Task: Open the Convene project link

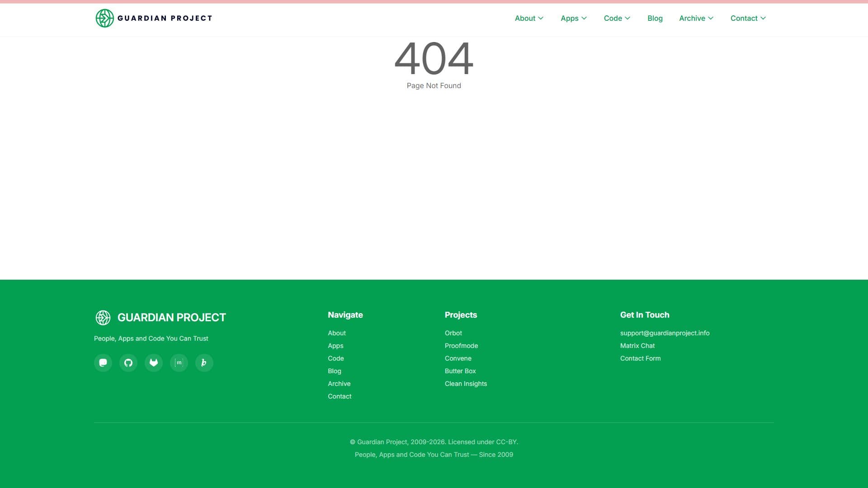Action: click(x=458, y=358)
